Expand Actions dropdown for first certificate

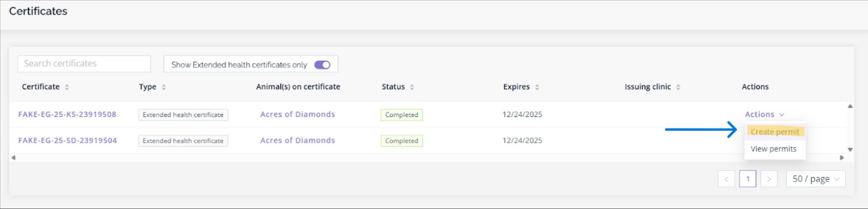(x=765, y=114)
